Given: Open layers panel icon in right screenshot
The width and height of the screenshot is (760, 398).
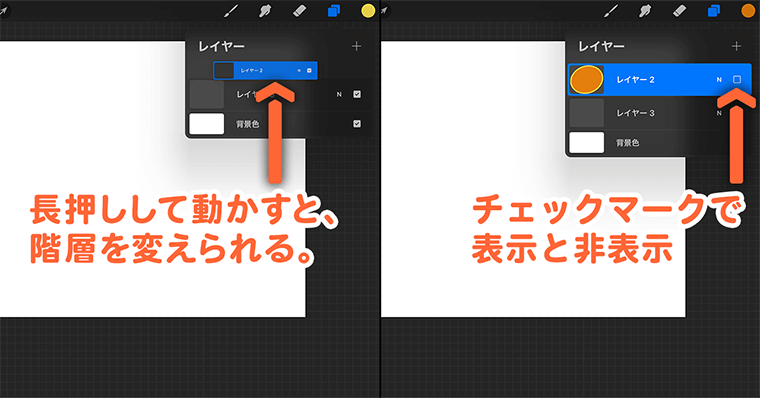Looking at the screenshot, I should [x=714, y=11].
